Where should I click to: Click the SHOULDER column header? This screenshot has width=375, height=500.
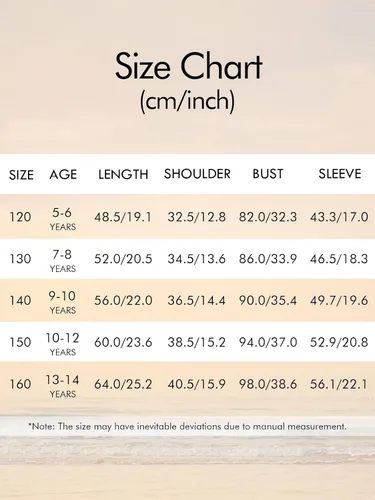point(197,174)
